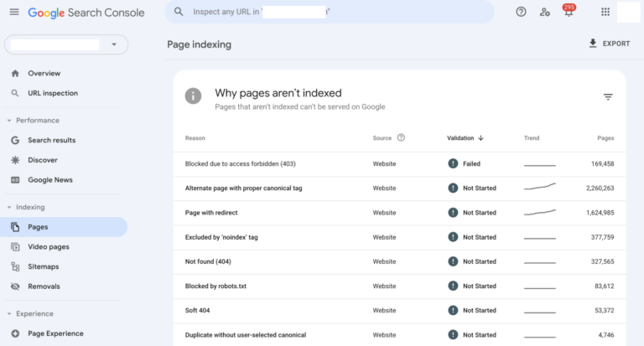Click status icon in Blocked by robots.txt row
Screen dimensions: 644x346
(453, 286)
